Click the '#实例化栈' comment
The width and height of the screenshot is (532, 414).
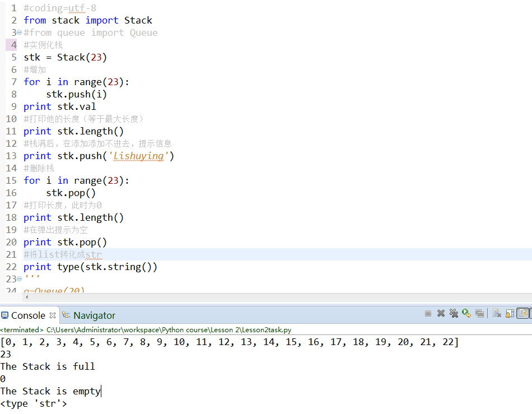[x=43, y=45]
